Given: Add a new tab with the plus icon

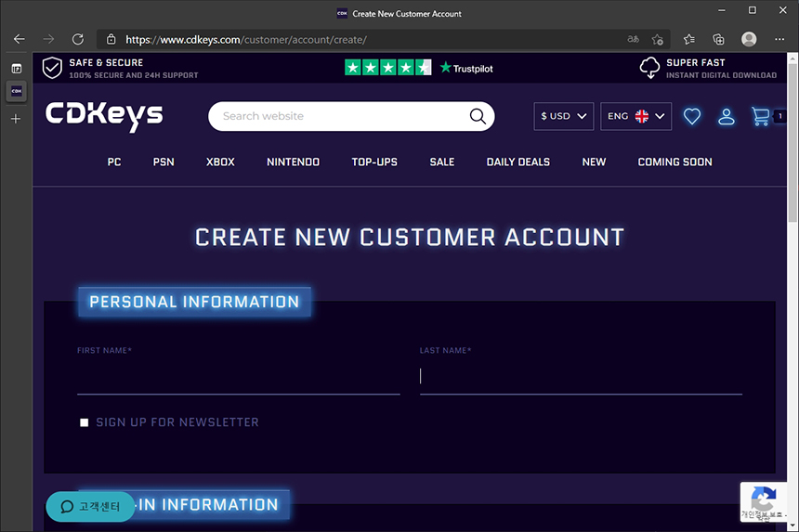Looking at the screenshot, I should point(16,119).
